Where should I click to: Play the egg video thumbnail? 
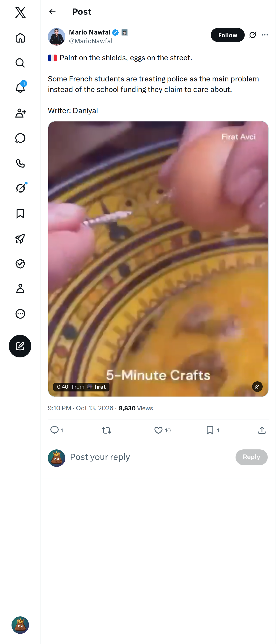pos(158,259)
